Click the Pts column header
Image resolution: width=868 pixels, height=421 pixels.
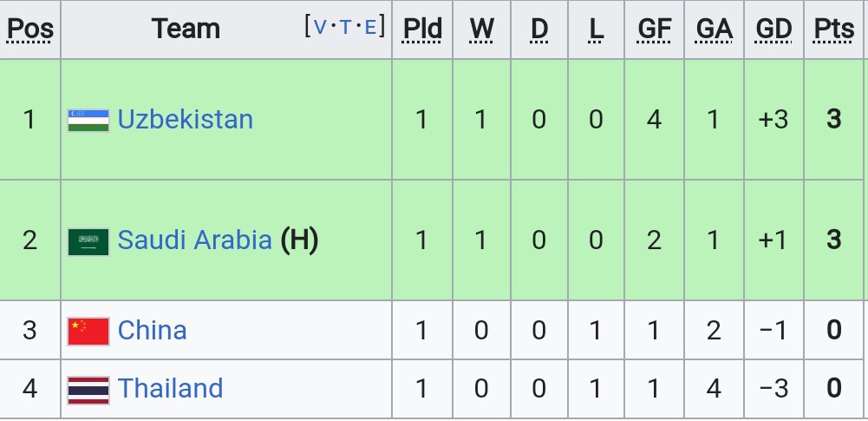(834, 30)
